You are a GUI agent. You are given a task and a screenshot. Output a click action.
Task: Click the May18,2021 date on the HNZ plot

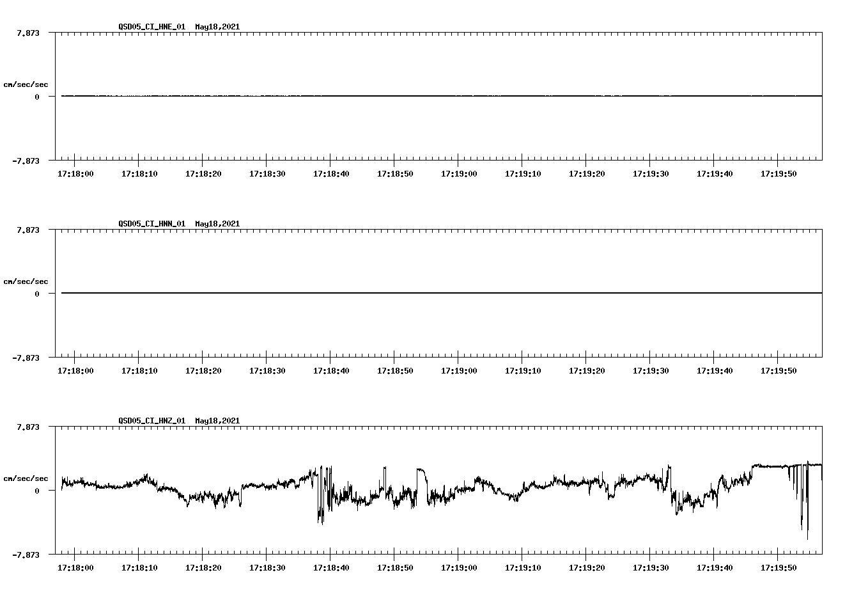click(217, 420)
